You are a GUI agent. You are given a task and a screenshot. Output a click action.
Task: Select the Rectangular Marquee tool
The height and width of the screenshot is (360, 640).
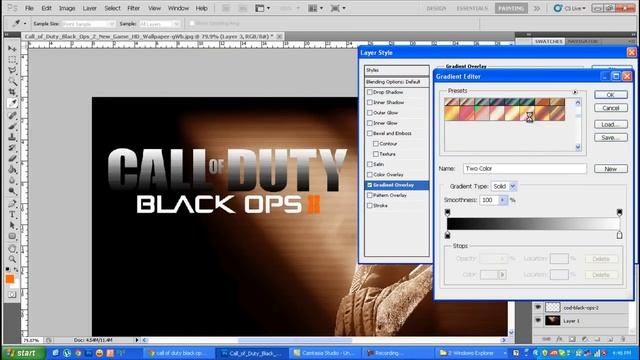[x=12, y=60]
